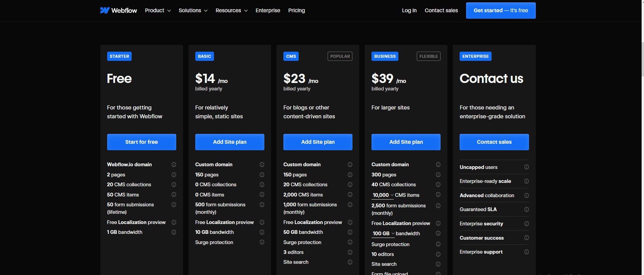This screenshot has width=644, height=275.
Task: Show info for 10 editors
Action: pos(438,254)
